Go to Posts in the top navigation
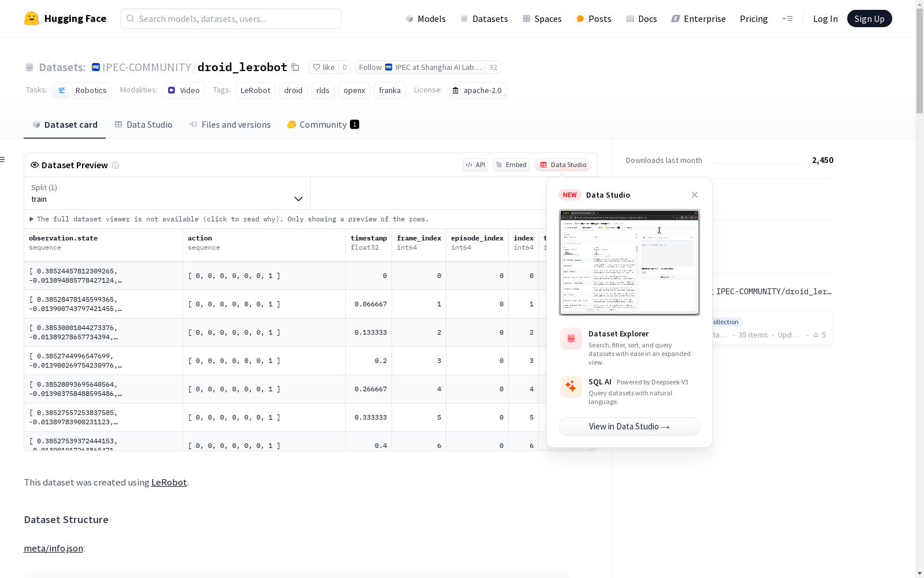Viewport: 924px width, 578px height. (x=594, y=18)
